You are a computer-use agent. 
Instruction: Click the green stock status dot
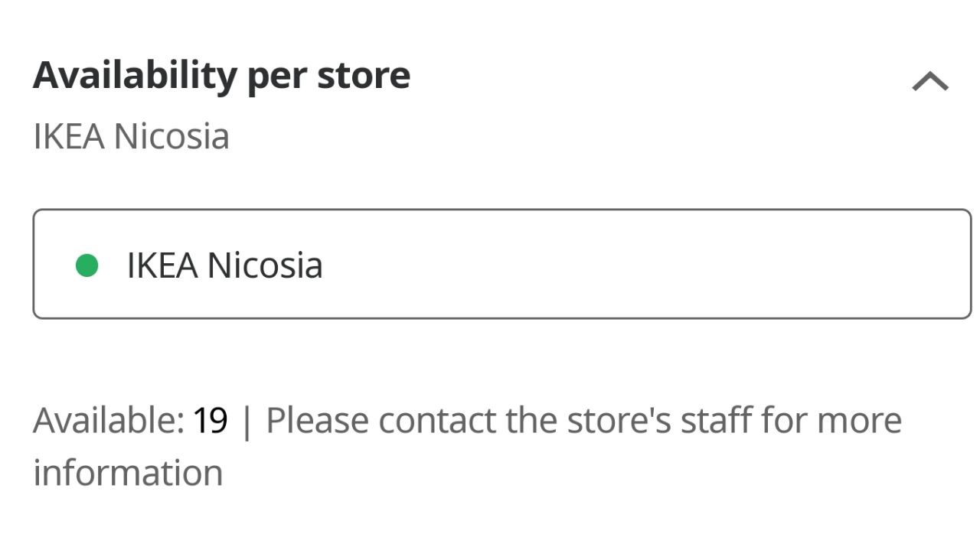87,265
